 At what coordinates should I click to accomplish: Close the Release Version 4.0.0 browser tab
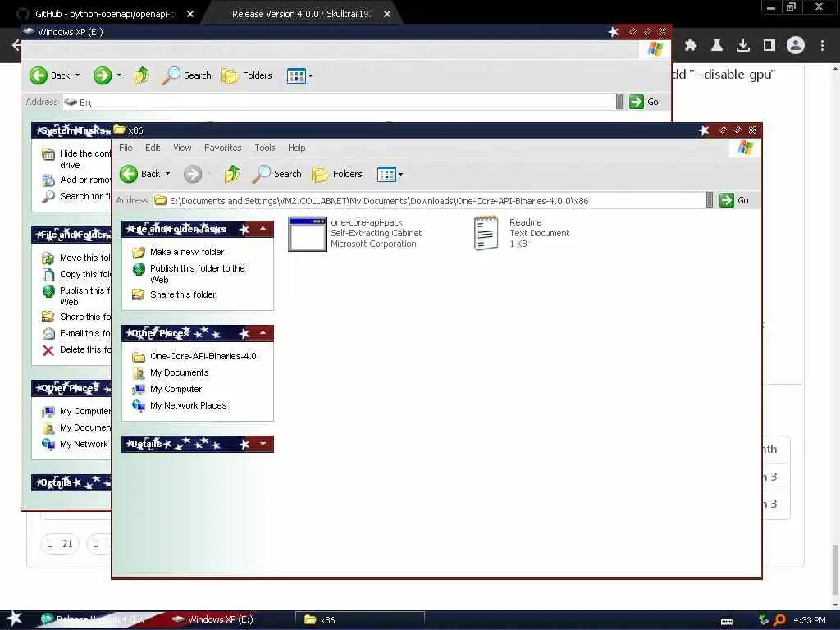387,14
